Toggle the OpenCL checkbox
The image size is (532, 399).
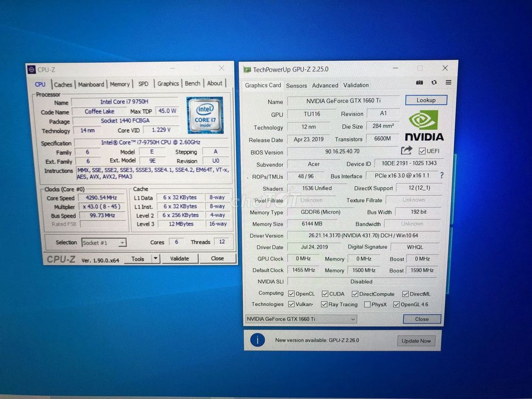point(291,294)
